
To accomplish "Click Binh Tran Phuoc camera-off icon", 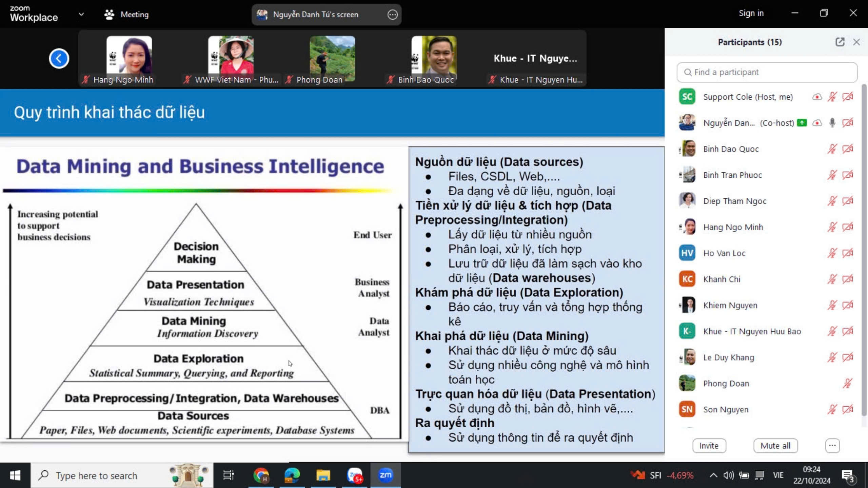I will (x=848, y=175).
